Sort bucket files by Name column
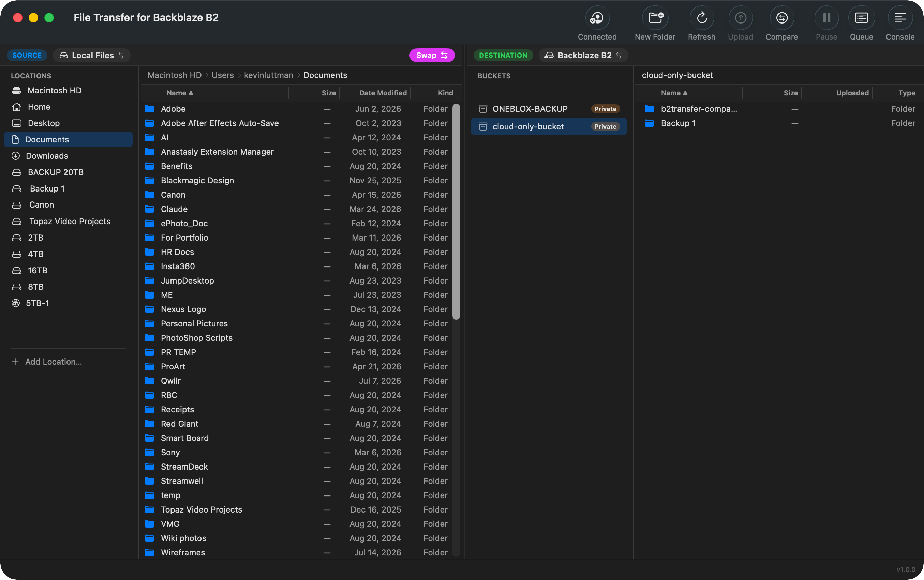This screenshot has height=580, width=924. pyautogui.click(x=674, y=93)
